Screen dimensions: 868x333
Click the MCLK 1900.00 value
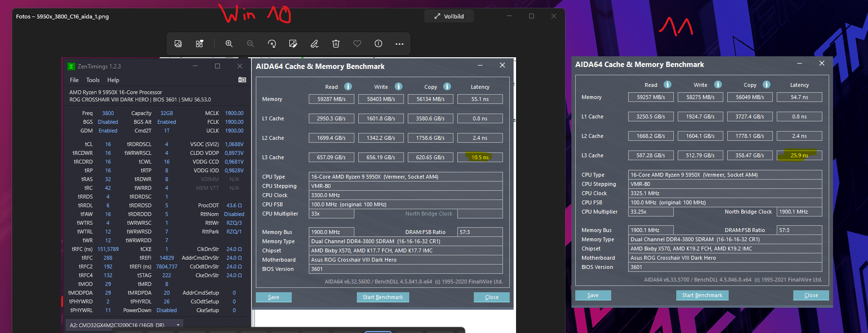pos(234,113)
